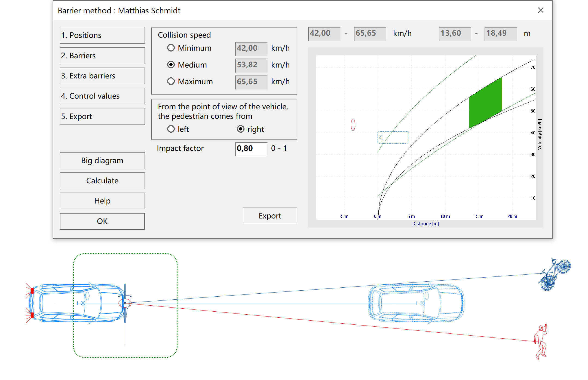
Task: Open the 1. Positions step
Action: tap(102, 35)
